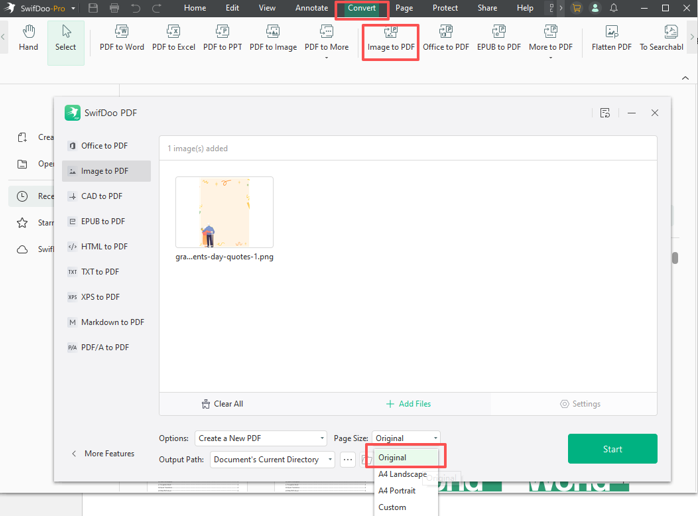The height and width of the screenshot is (516, 698).
Task: Click the EPUB to PDF ribbon icon
Action: click(x=498, y=38)
